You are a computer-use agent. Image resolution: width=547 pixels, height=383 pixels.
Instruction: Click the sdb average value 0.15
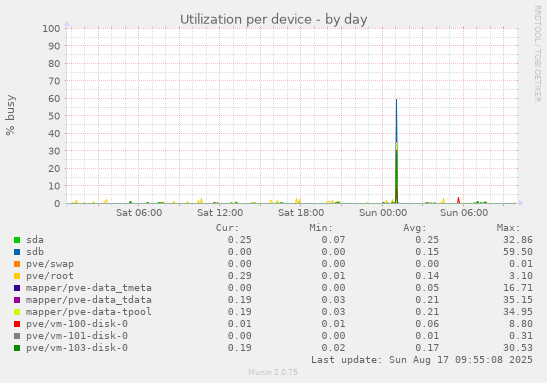tap(427, 252)
